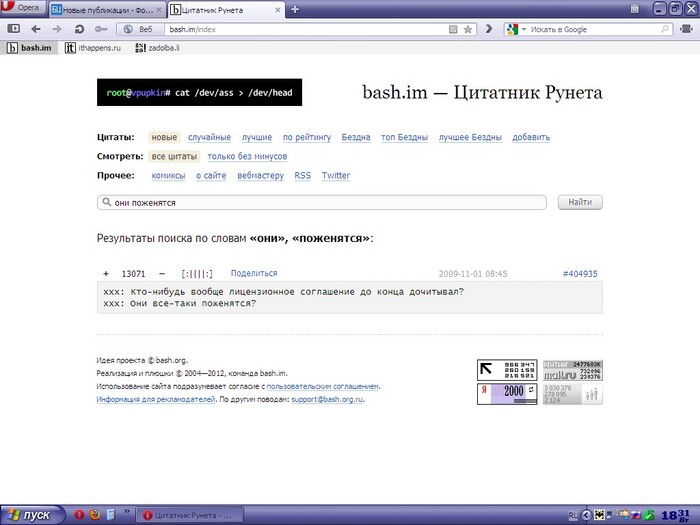Click the [:||||:] bayan marker
This screenshot has width=700, height=525.
(197, 274)
